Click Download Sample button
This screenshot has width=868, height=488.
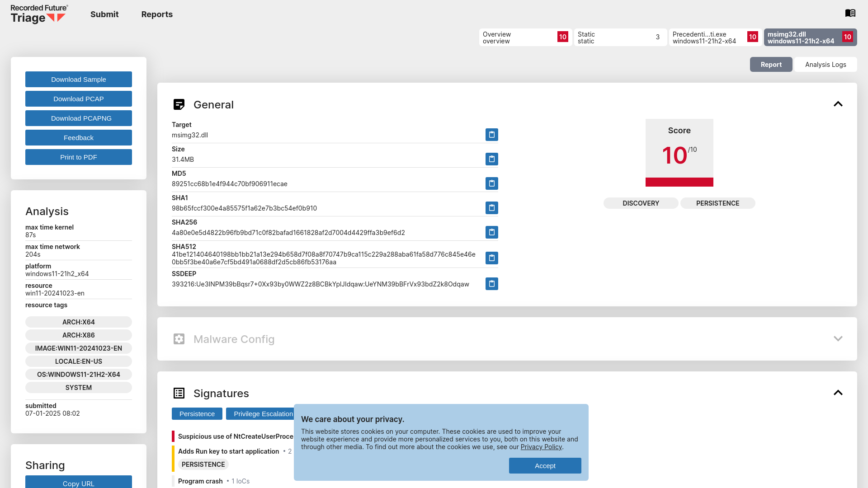pos(79,80)
